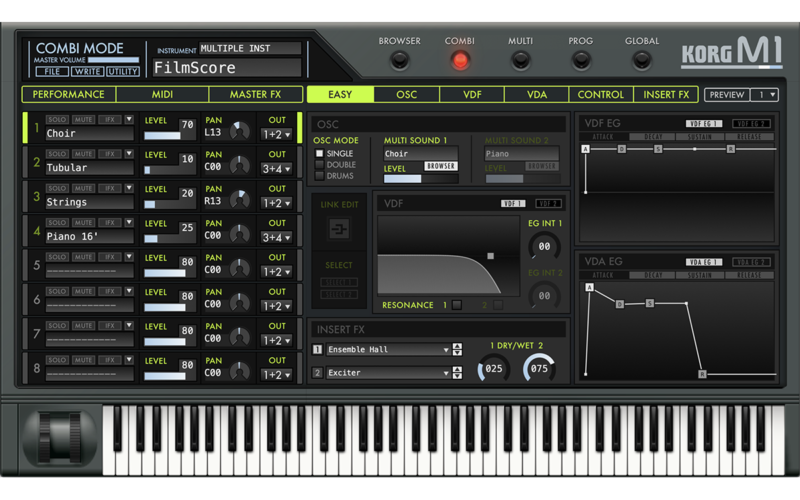Open the PERFORMANCE tab
Viewport: 800px width, 500px height.
pyautogui.click(x=69, y=94)
